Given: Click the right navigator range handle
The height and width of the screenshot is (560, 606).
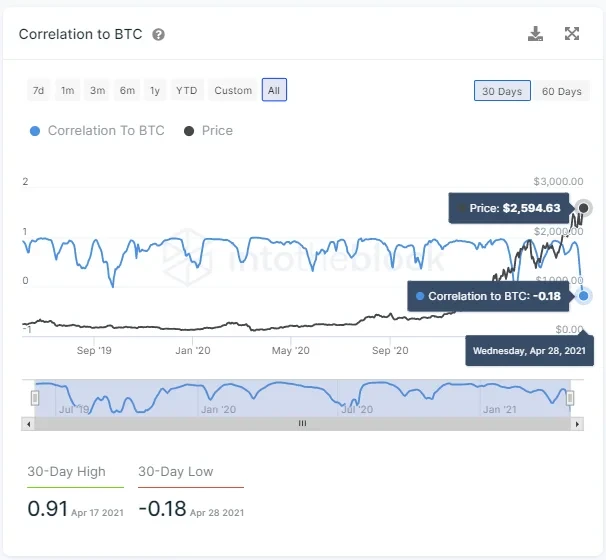Looking at the screenshot, I should 571,398.
